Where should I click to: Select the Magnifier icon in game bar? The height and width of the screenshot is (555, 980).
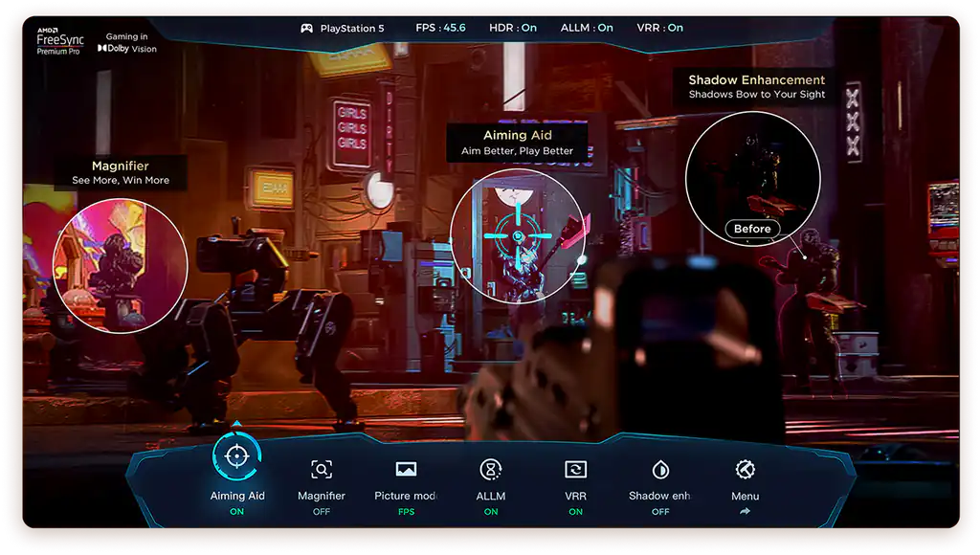(322, 470)
